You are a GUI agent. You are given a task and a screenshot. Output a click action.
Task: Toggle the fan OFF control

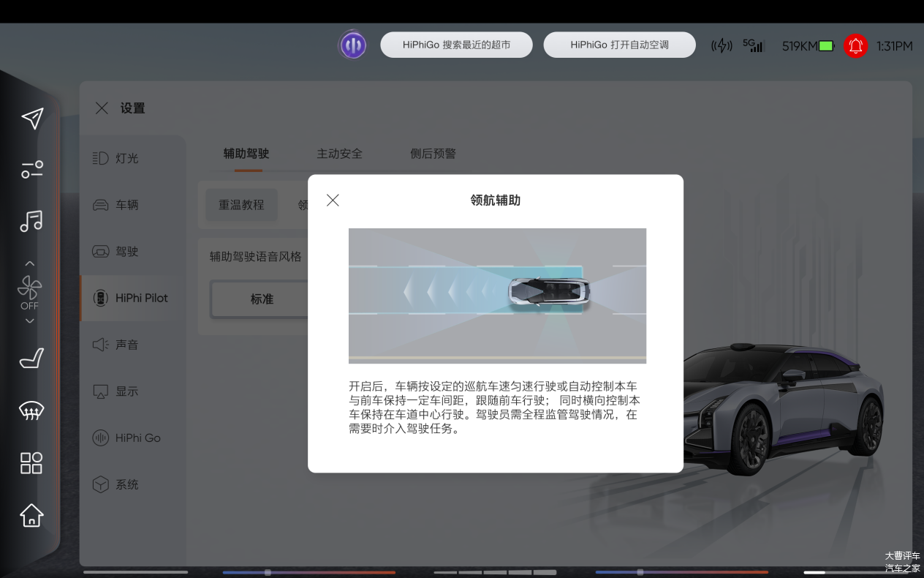coord(30,293)
